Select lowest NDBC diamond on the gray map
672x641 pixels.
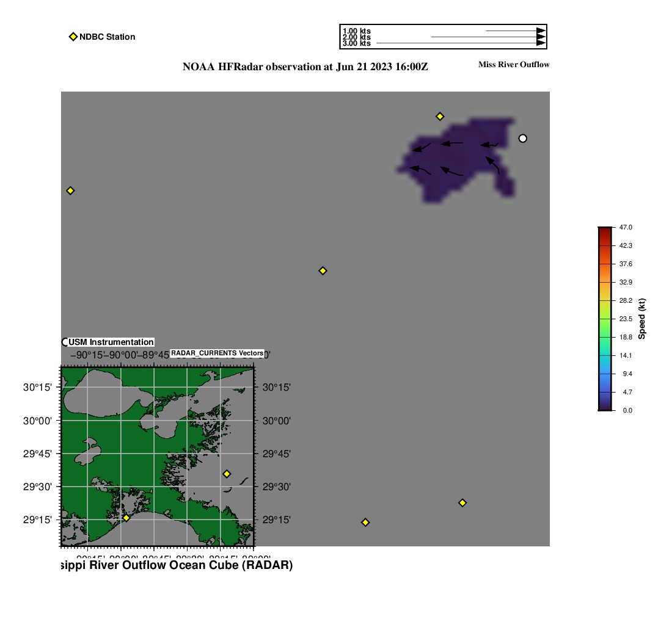coord(365,522)
